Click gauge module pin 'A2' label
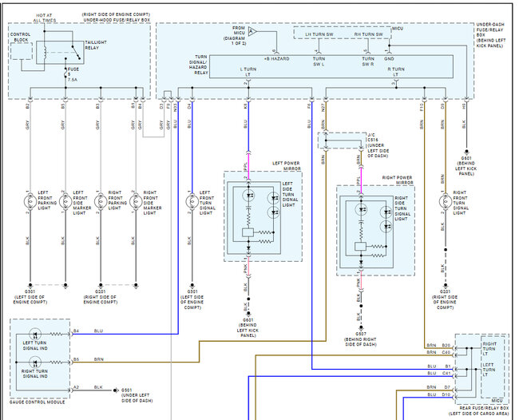Screen dimensions: 519x420 [76, 387]
